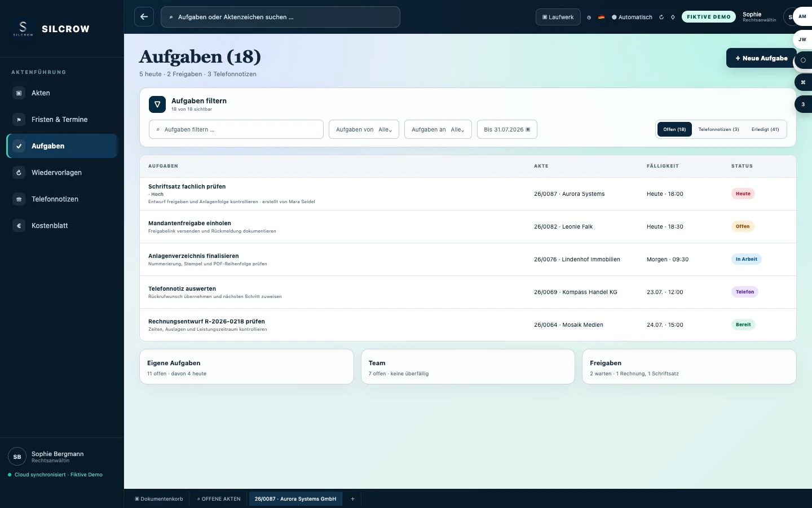Open Telefonnotizen from the sidebar
The image size is (812, 508).
(x=61, y=199)
